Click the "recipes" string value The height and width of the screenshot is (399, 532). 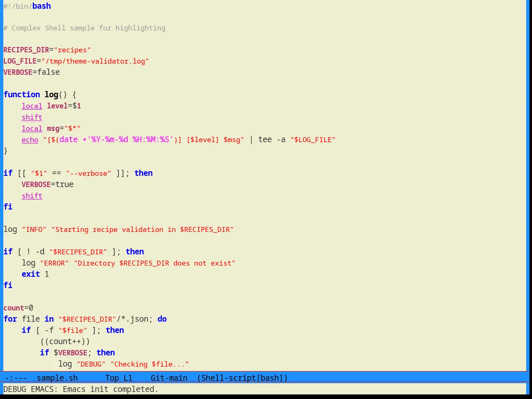point(72,50)
